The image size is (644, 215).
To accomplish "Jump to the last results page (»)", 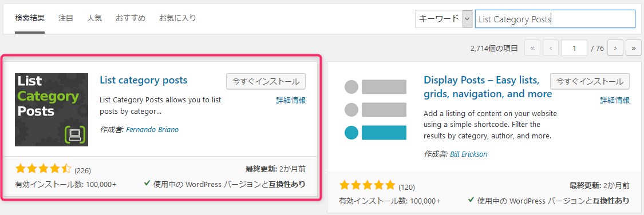I will [x=633, y=48].
